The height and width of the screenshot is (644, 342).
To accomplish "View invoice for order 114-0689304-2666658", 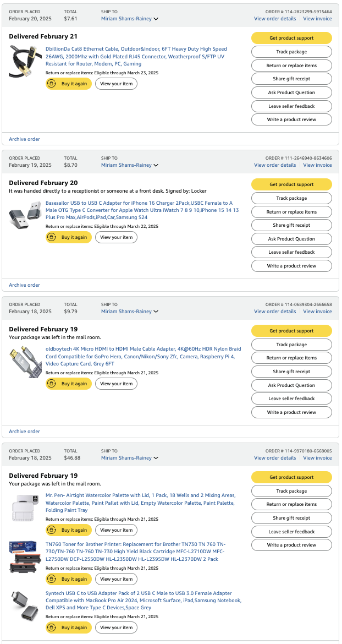I will 317,312.
